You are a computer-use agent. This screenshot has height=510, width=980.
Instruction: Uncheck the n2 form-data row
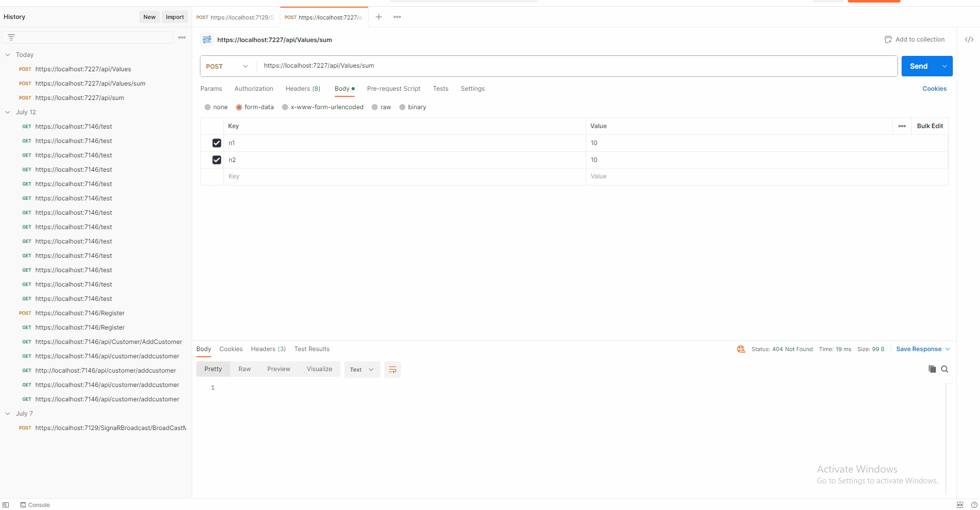coord(216,159)
